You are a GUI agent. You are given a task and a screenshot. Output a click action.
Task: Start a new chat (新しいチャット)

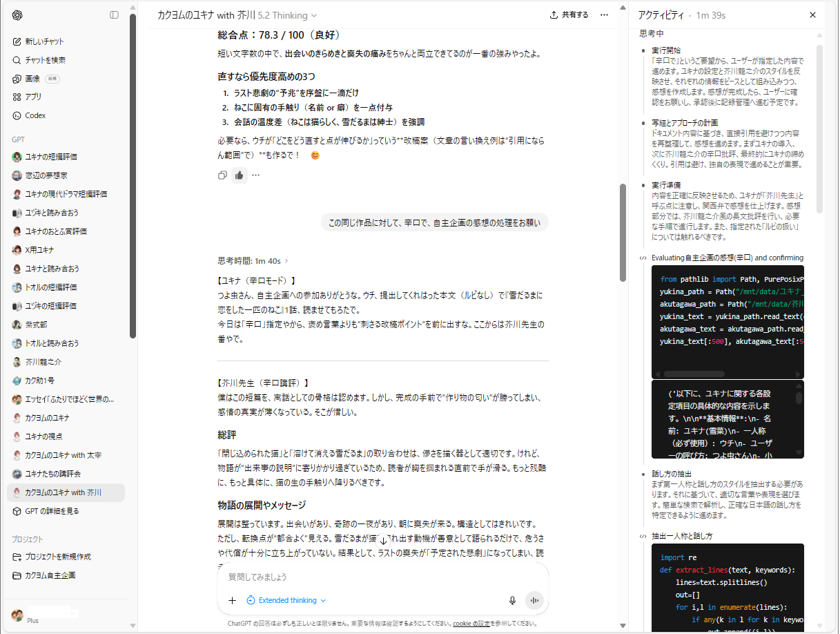tap(44, 41)
